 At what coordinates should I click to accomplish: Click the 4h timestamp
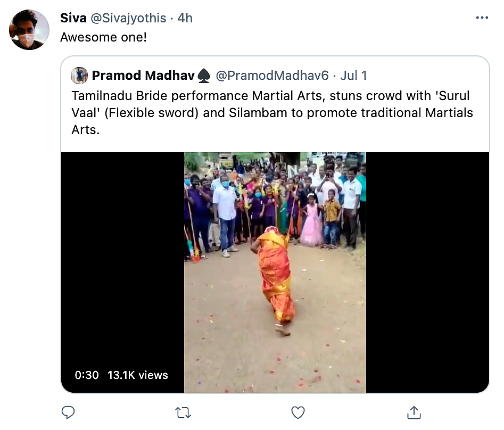(x=185, y=18)
